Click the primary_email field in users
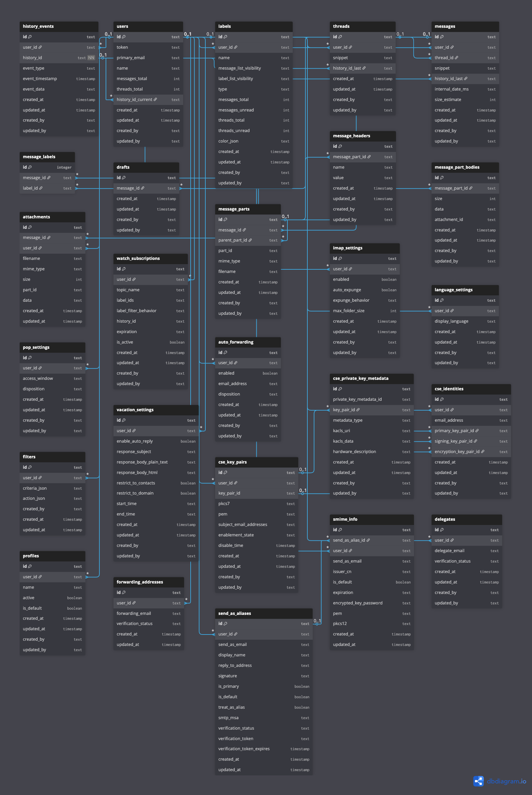 click(x=148, y=58)
